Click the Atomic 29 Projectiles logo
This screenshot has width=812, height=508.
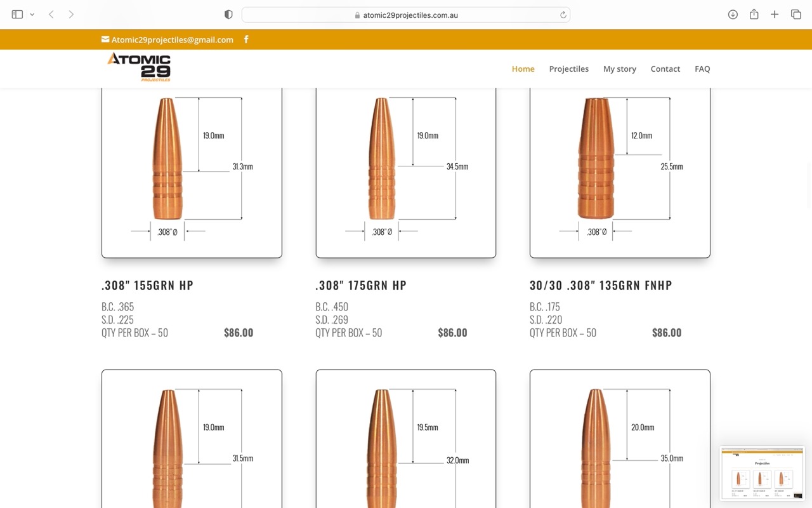point(139,67)
